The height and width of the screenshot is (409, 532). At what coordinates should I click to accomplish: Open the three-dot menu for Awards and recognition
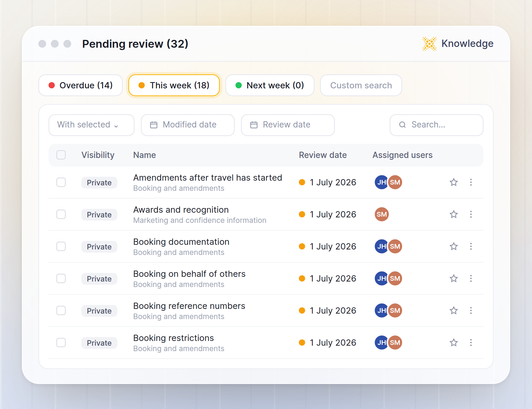[471, 214]
